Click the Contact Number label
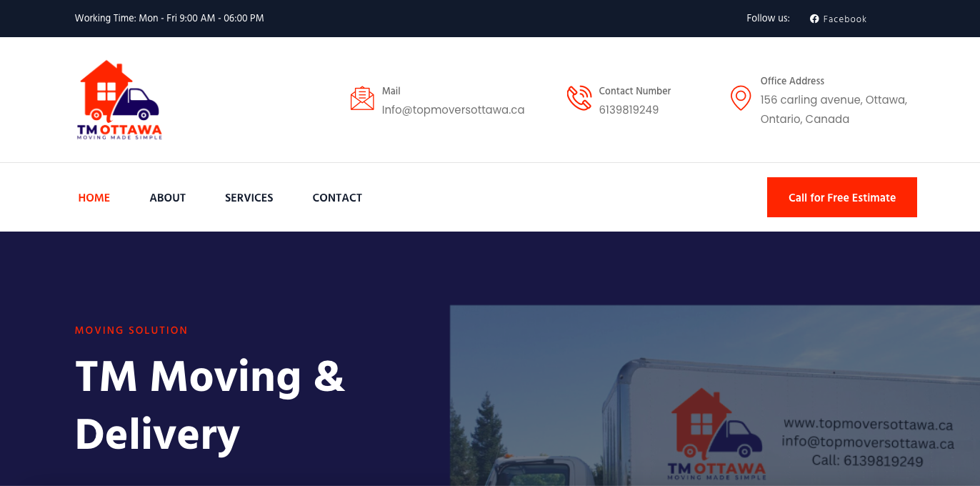Viewport: 980px width, 486px height. point(635,91)
